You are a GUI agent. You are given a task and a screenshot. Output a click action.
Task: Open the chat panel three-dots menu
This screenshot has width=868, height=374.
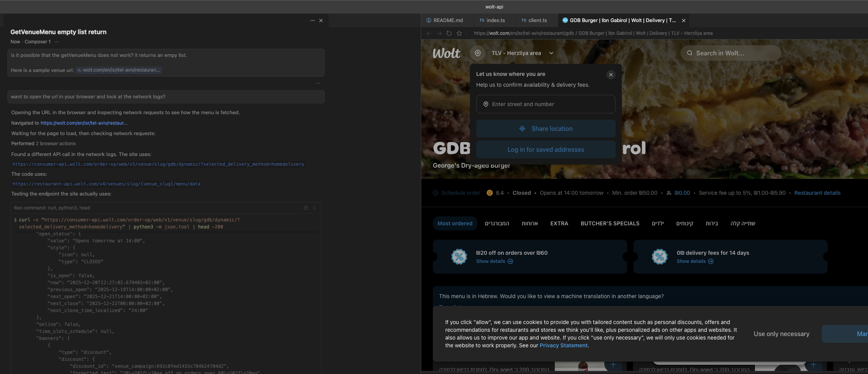pyautogui.click(x=312, y=21)
